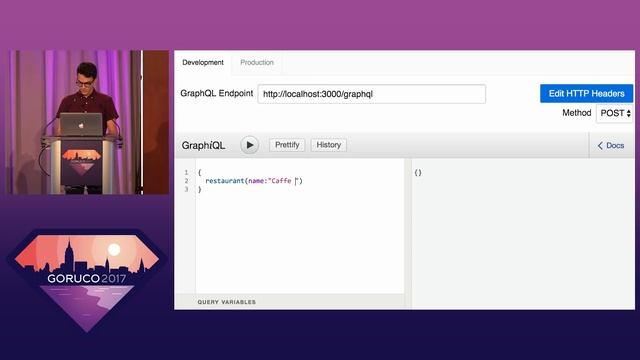Click the GORUCO 2017 logo

(x=87, y=281)
